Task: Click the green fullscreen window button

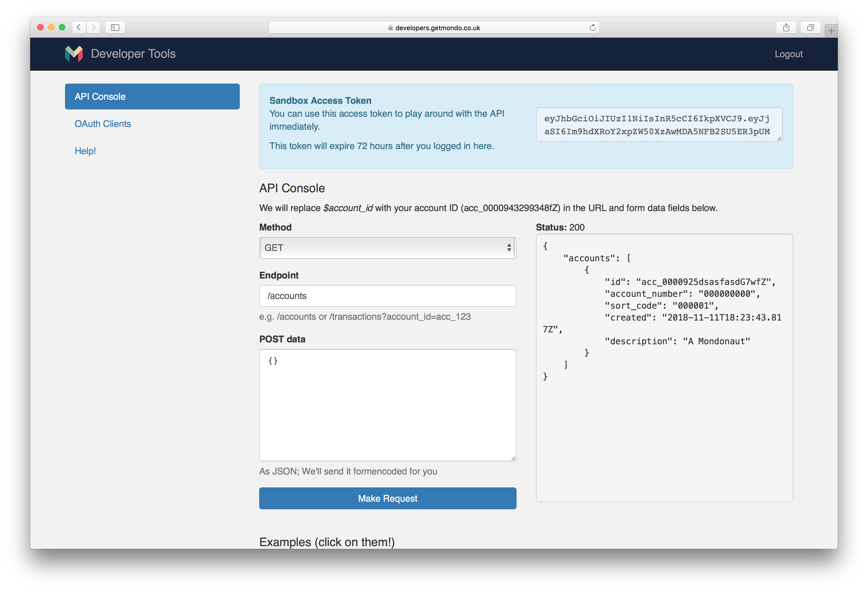Action: coord(62,27)
